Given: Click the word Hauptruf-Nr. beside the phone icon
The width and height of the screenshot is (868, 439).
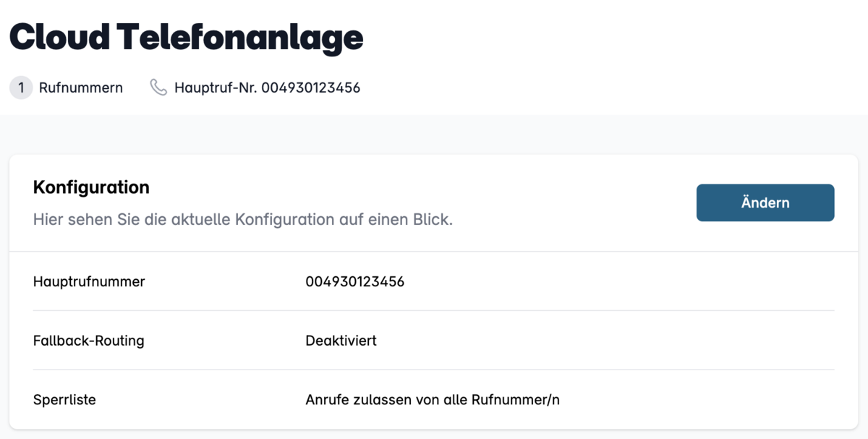Looking at the screenshot, I should tap(216, 88).
